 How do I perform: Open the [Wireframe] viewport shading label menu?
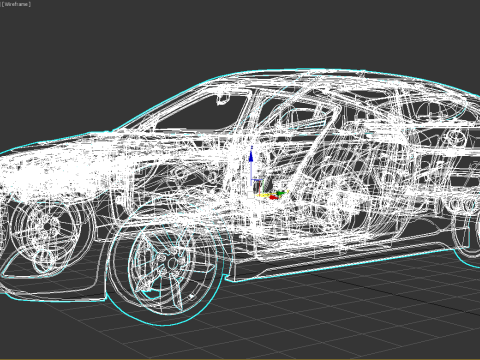pyautogui.click(x=16, y=4)
